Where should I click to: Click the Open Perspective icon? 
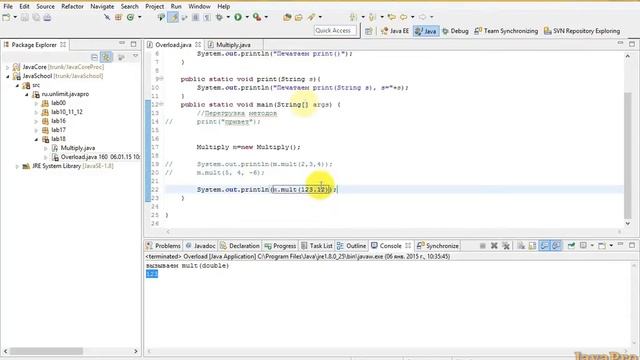[369, 31]
